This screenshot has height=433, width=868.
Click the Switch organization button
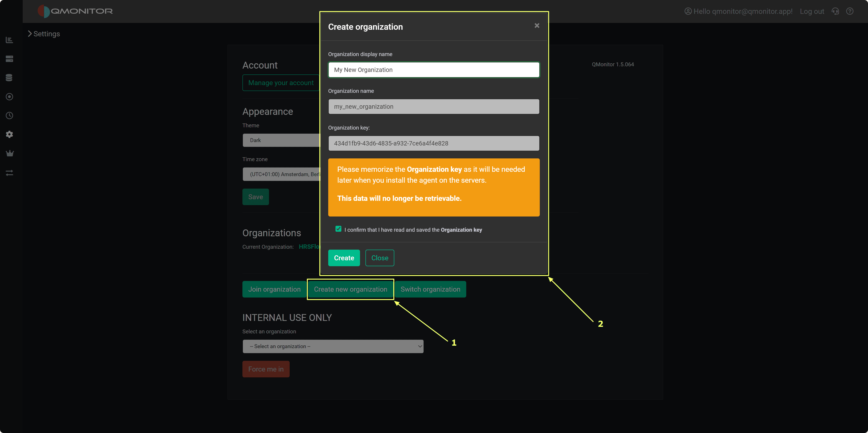click(x=430, y=289)
